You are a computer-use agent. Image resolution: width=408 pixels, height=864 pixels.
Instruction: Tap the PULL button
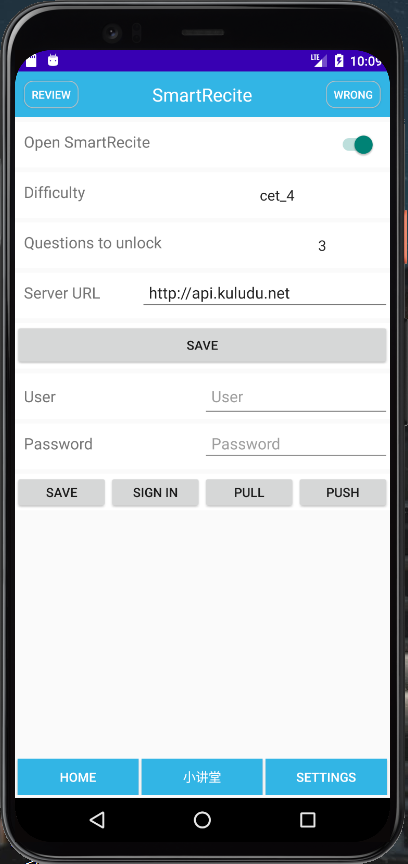[249, 493]
